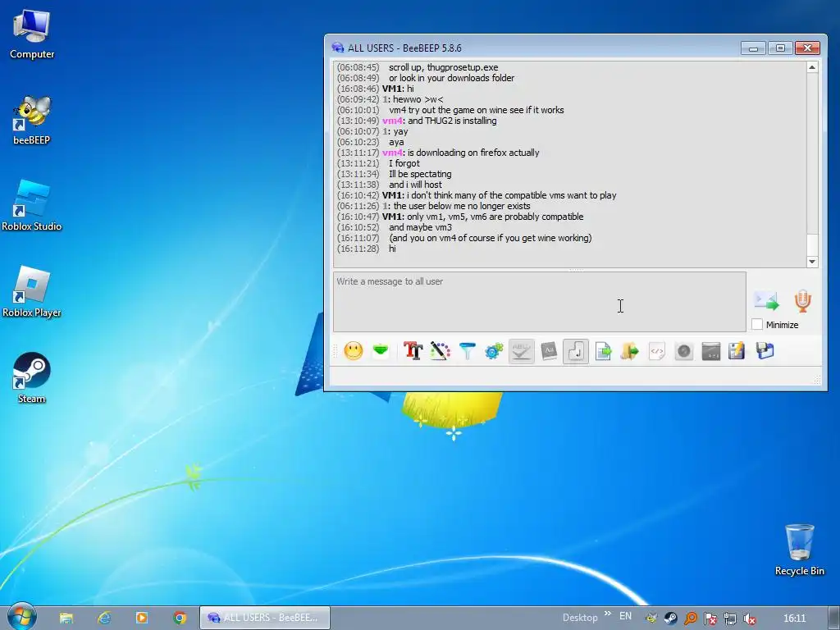Viewport: 840px width, 630px height.
Task: Click the code snippet icon in toolbar
Action: coord(657,351)
